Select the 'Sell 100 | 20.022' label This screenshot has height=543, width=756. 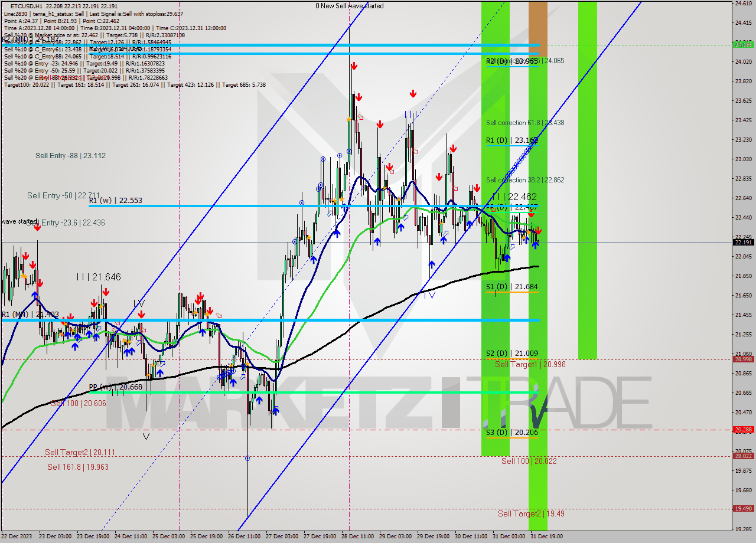[x=529, y=461]
